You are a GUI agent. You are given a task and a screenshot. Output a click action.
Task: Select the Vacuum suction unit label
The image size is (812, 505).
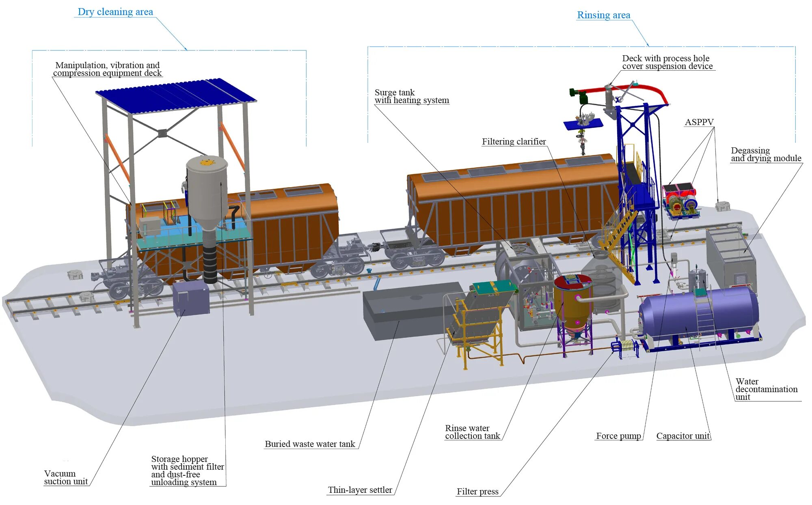point(65,477)
